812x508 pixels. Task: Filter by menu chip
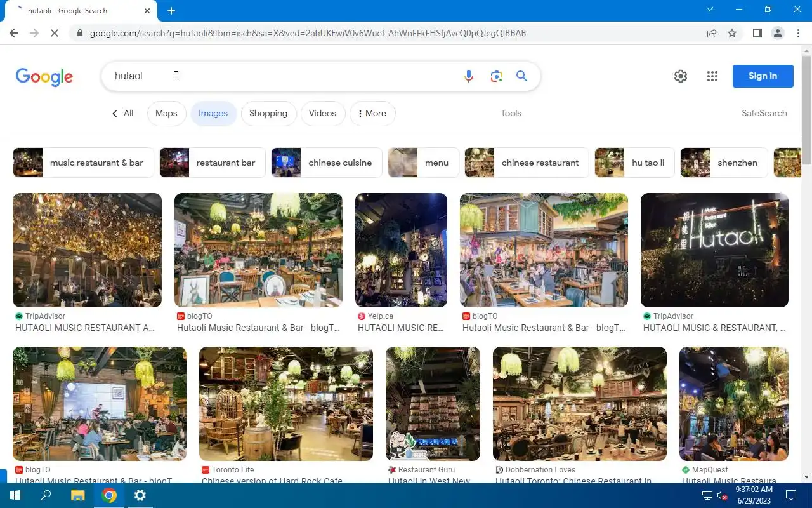coord(423,163)
